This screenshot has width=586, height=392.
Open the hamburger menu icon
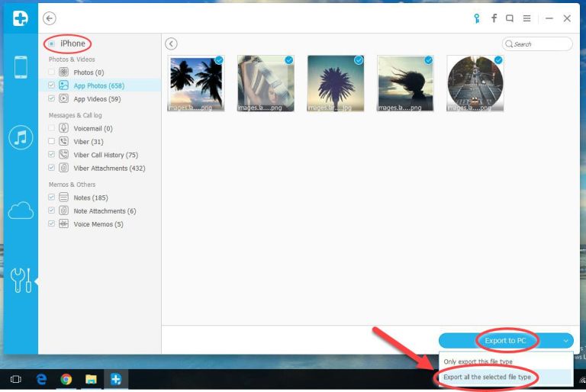(526, 18)
